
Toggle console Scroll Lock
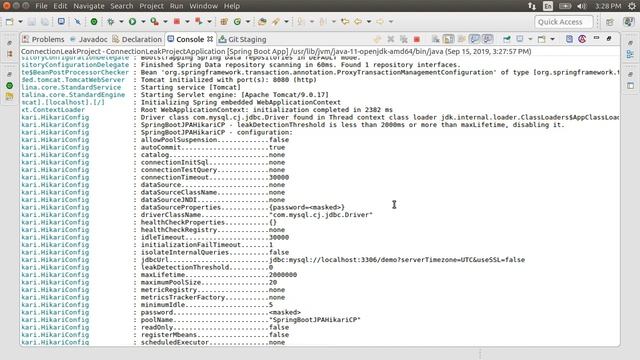click(x=449, y=39)
